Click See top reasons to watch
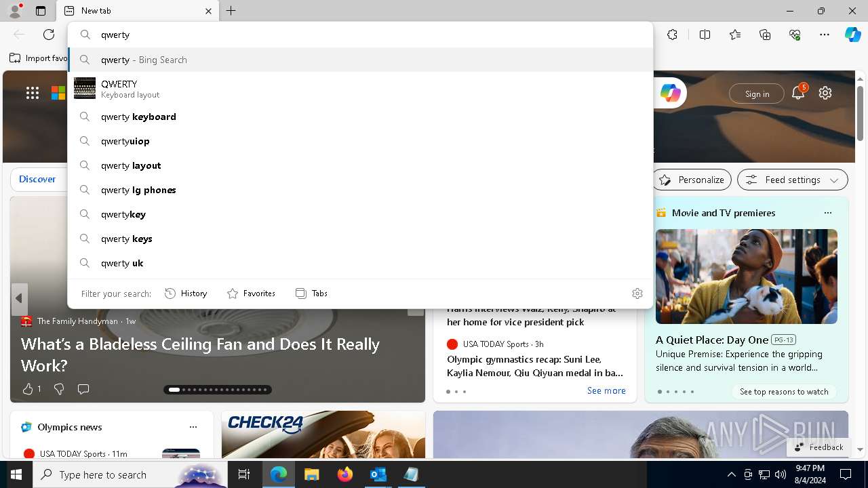 pyautogui.click(x=784, y=391)
